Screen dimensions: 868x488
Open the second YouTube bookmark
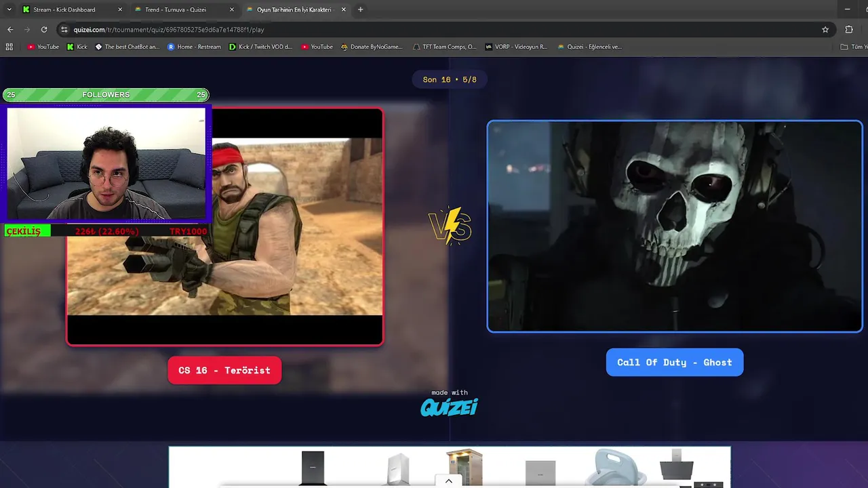317,47
